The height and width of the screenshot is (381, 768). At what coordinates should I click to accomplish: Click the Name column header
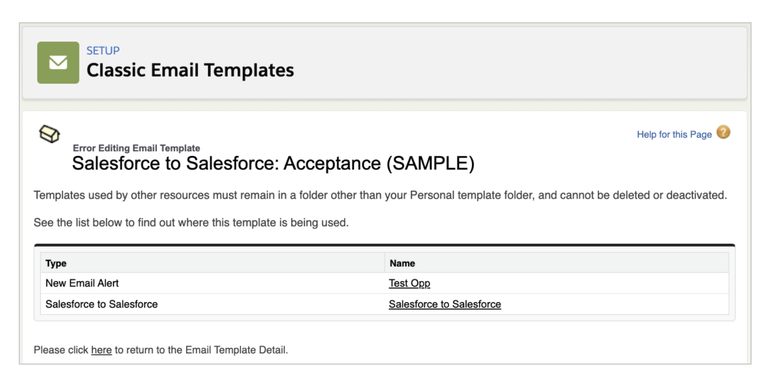402,263
